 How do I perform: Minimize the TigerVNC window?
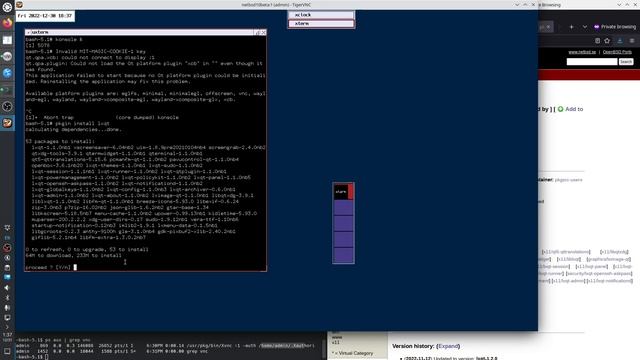[517, 5]
